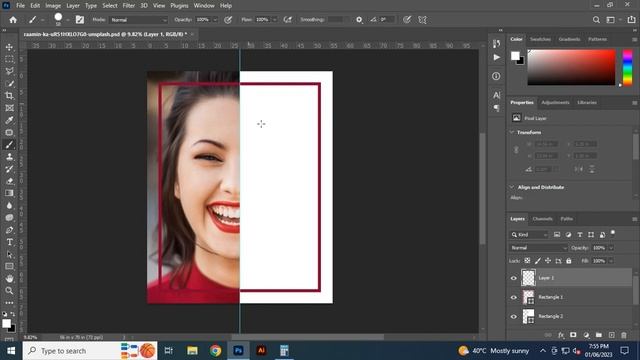640x360 pixels.
Task: Open the File menu
Action: pos(20,6)
